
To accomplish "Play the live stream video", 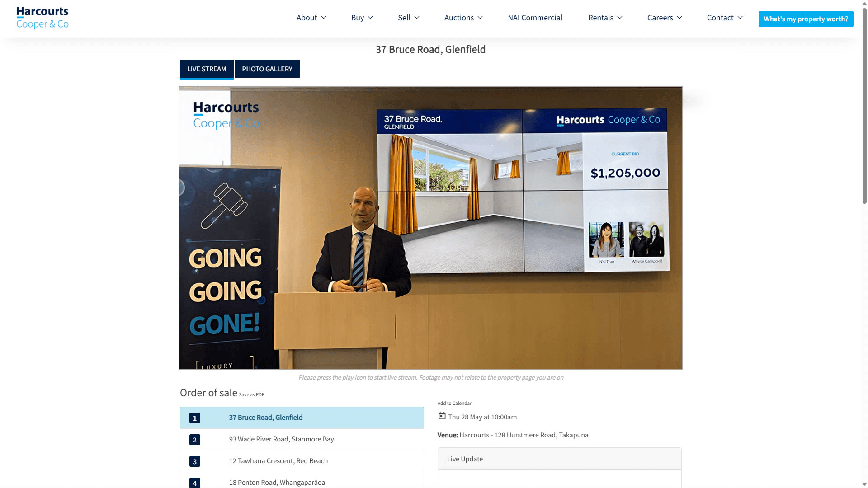I will pos(431,228).
